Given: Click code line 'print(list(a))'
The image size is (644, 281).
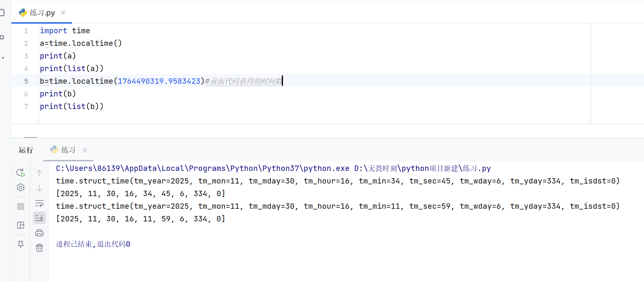Looking at the screenshot, I should tap(72, 68).
